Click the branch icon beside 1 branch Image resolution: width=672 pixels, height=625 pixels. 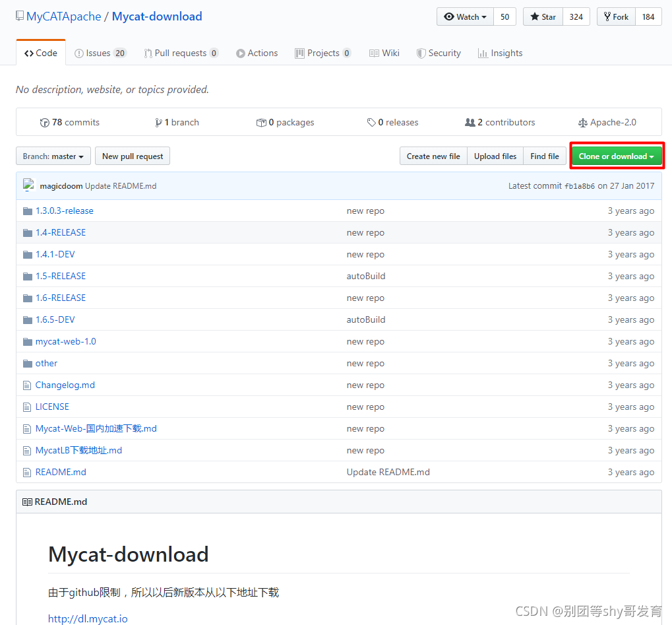coord(158,123)
